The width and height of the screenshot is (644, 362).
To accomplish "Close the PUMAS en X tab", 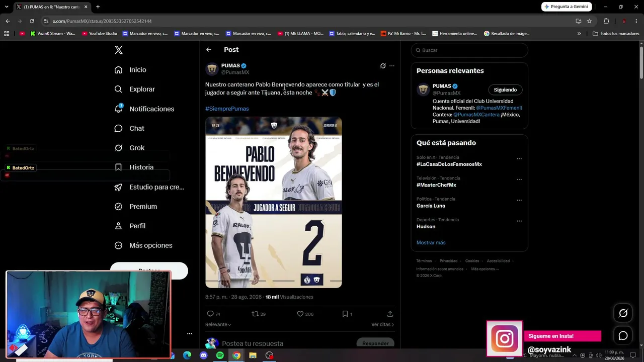I will click(86, 7).
